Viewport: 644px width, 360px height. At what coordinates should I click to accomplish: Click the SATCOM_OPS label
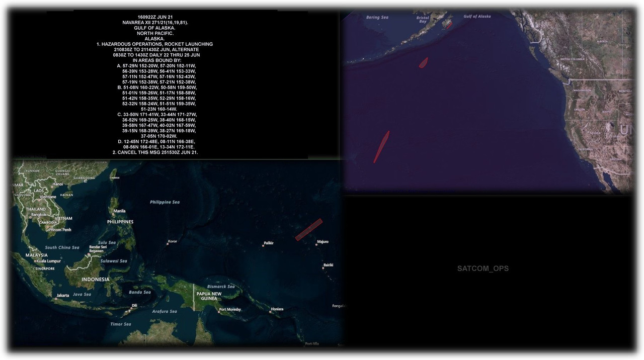coord(482,268)
